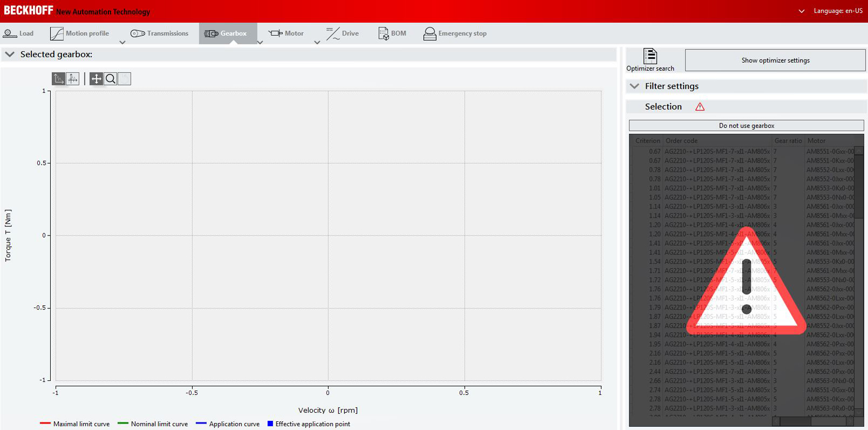Open the Emergency stop tab
Image resolution: width=868 pixels, height=430 pixels.
pos(455,33)
